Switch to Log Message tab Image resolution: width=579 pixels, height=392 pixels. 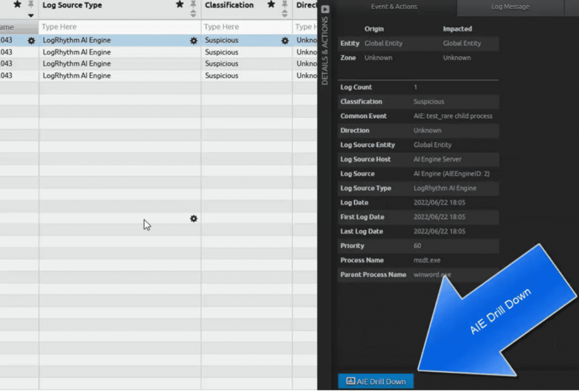[x=510, y=7]
